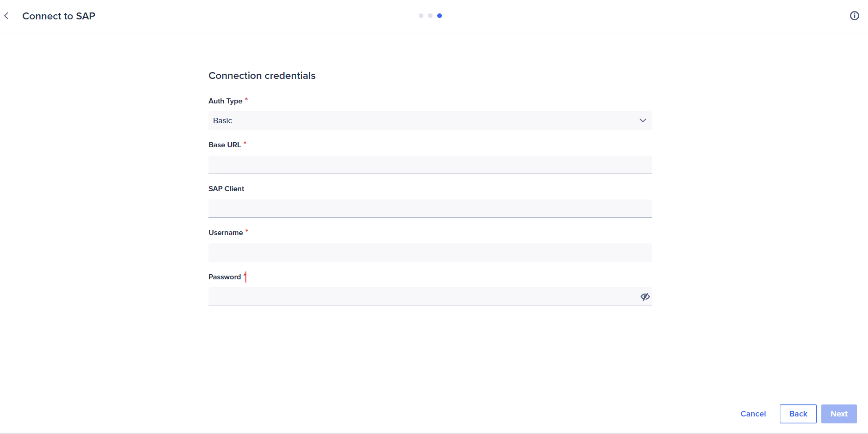Screen dimensions: 868x434
Task: Click the Back button
Action: click(798, 414)
